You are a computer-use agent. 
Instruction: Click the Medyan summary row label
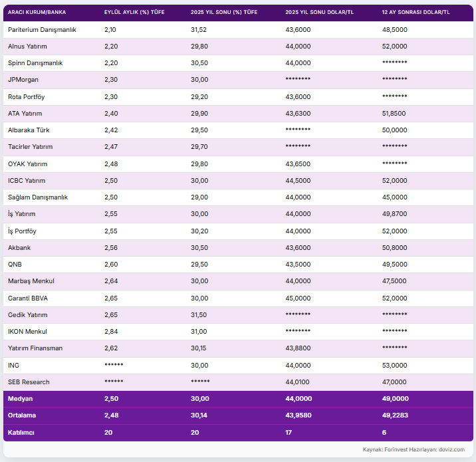pyautogui.click(x=20, y=399)
